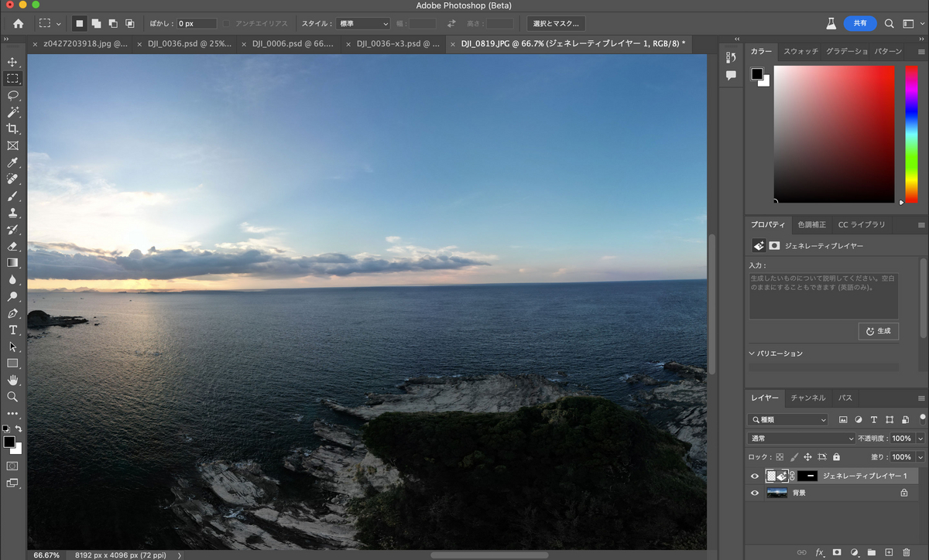Open the blend mode dropdown showing 通常
Image resolution: width=929 pixels, height=560 pixels.
802,438
